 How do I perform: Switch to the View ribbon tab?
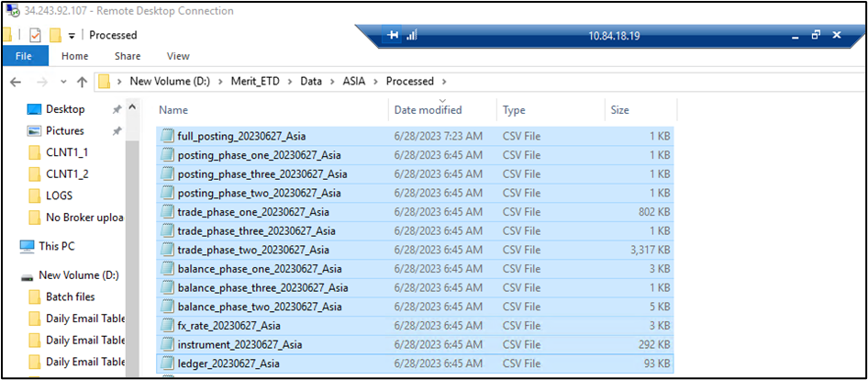click(178, 56)
